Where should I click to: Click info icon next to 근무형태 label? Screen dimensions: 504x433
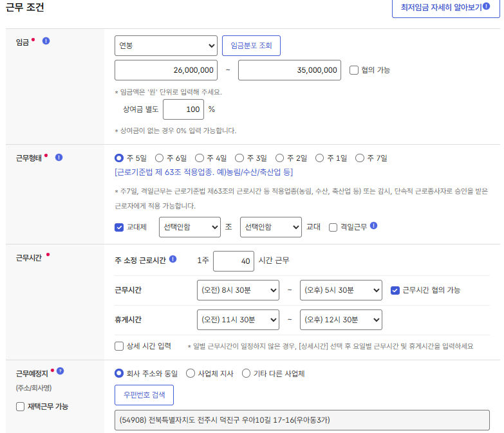[59, 157]
